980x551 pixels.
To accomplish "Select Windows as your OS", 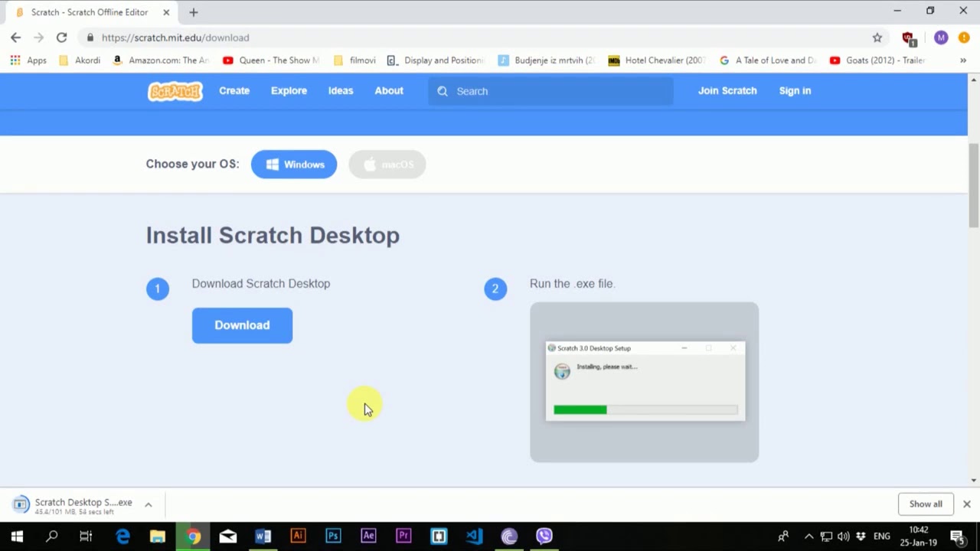I will tap(294, 165).
